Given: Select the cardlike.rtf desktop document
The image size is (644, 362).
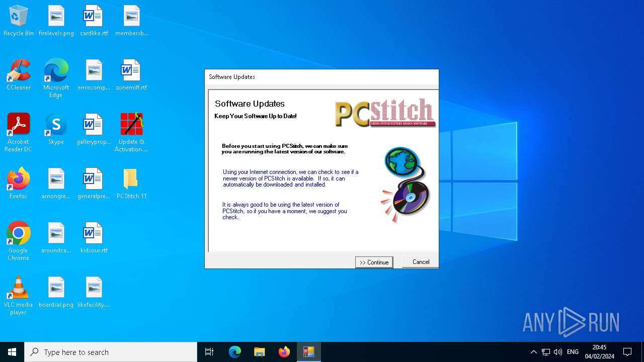Looking at the screenshot, I should click(x=94, y=21).
